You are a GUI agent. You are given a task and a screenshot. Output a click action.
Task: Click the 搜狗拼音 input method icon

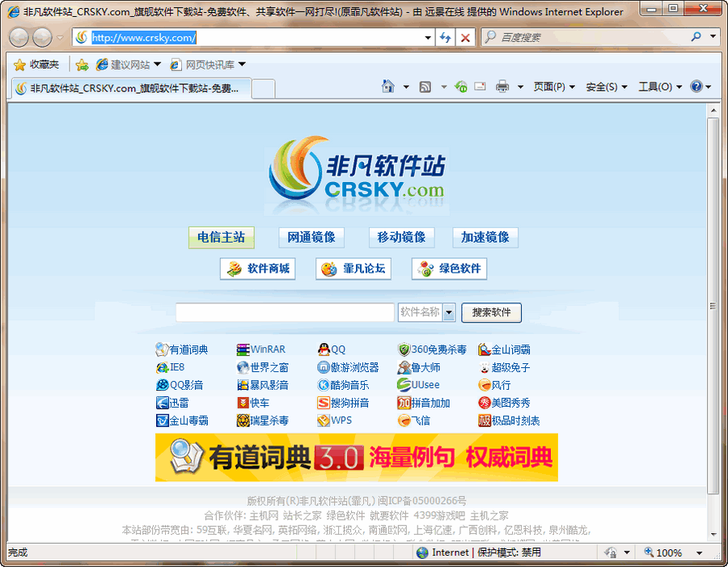(x=324, y=403)
